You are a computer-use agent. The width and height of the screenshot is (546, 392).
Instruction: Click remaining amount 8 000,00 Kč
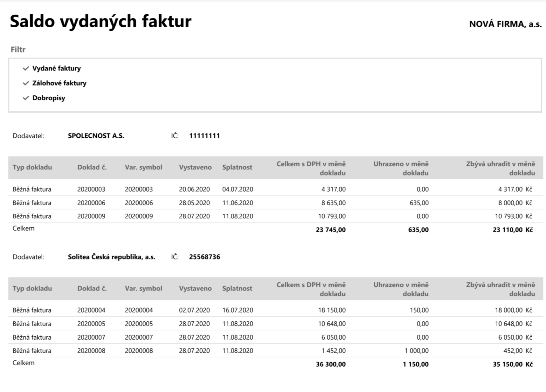pos(515,203)
